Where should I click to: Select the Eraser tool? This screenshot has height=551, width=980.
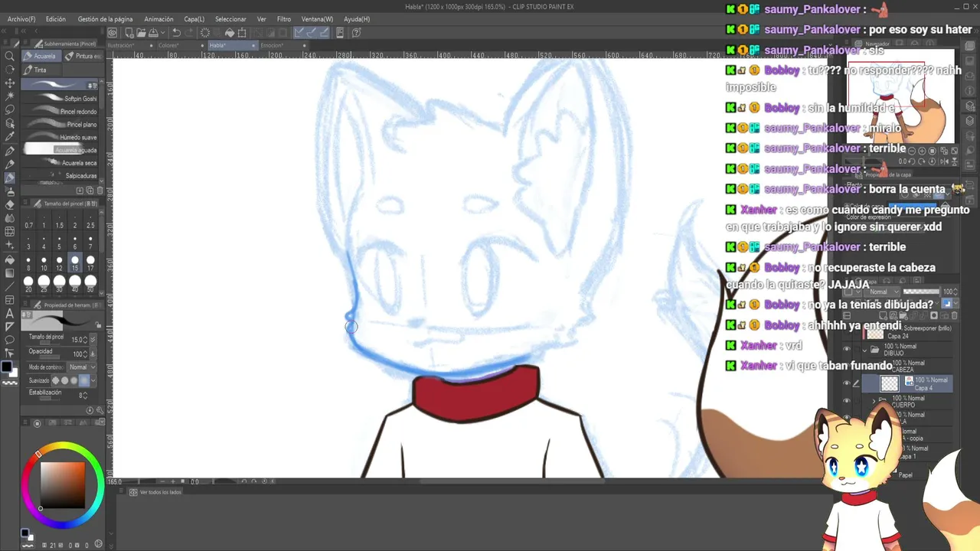click(x=10, y=204)
